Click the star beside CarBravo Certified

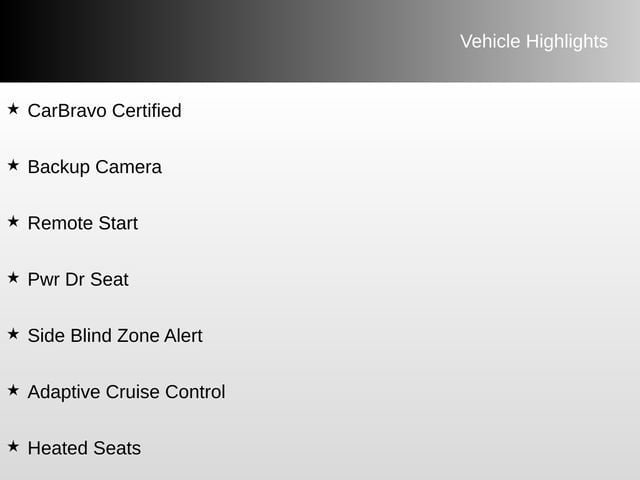click(13, 109)
